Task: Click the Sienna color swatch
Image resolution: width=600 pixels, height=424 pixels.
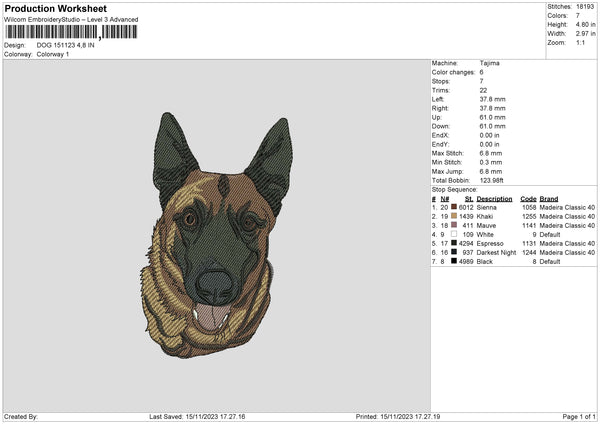Action: tap(453, 207)
